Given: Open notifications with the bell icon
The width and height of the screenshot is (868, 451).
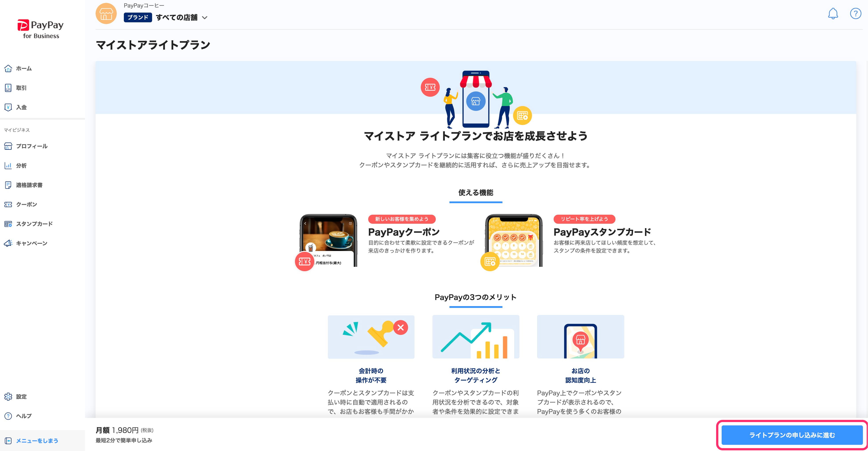Looking at the screenshot, I should click(833, 13).
